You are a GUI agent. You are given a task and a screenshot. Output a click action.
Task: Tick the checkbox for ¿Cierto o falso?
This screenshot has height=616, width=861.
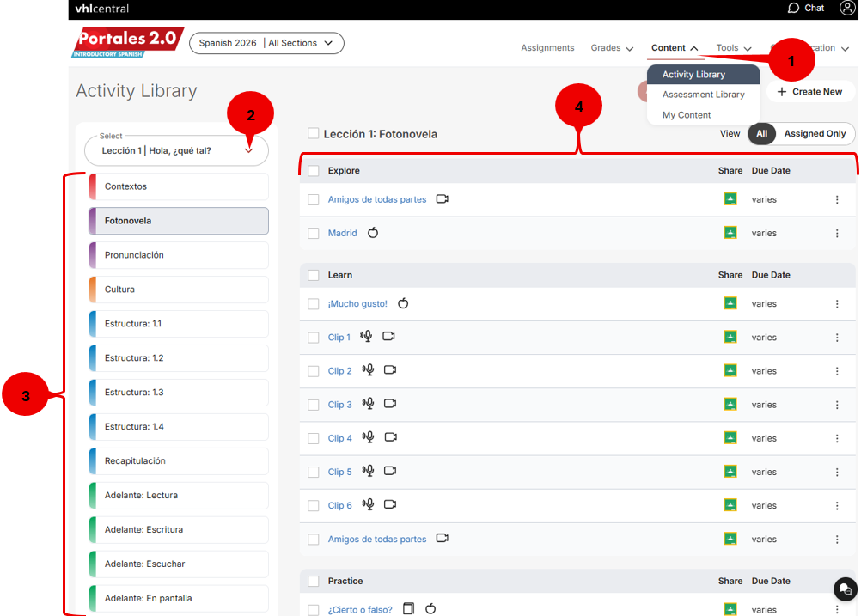point(313,610)
